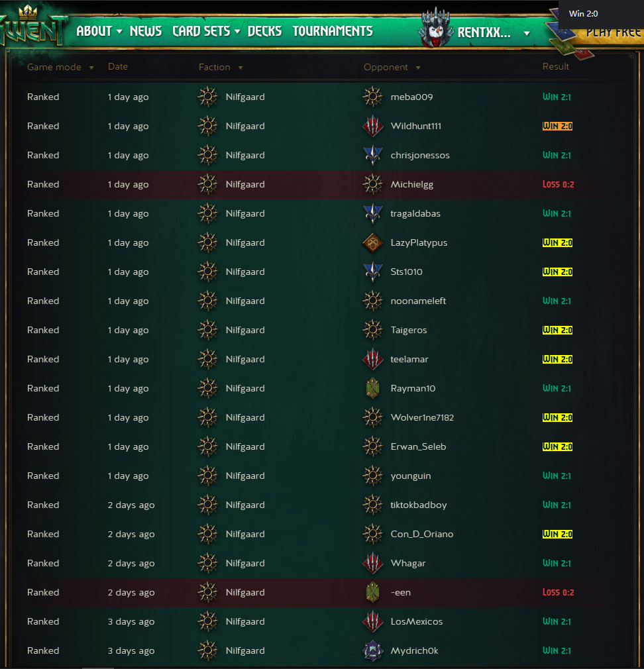Click LazyPlatypus's Skellige faction icon
This screenshot has height=669, width=644.
tap(372, 243)
